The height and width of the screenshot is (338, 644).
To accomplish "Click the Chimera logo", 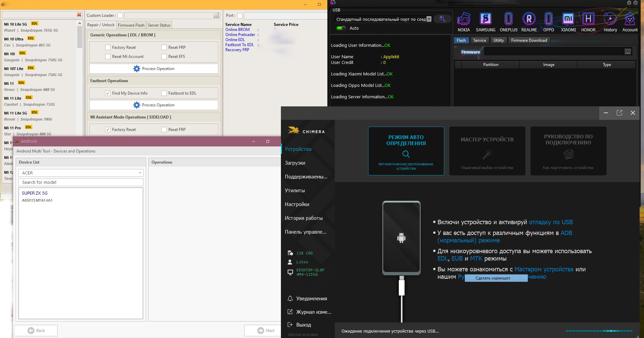I will [306, 131].
